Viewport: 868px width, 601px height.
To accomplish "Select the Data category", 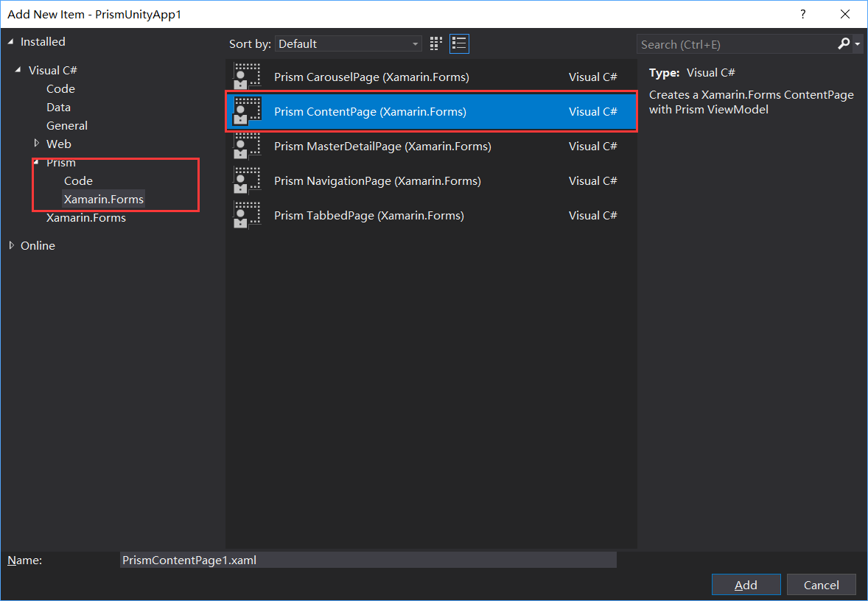I will pos(58,107).
